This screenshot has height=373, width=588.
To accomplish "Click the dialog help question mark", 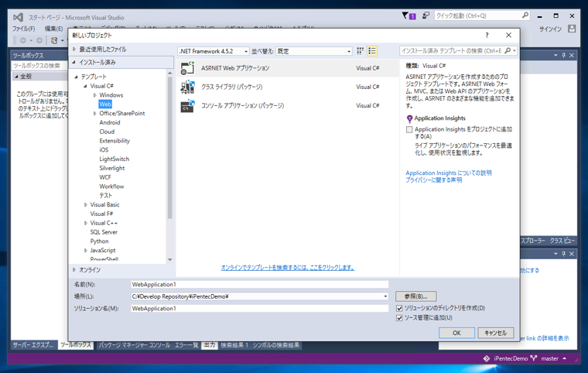I will (x=487, y=36).
